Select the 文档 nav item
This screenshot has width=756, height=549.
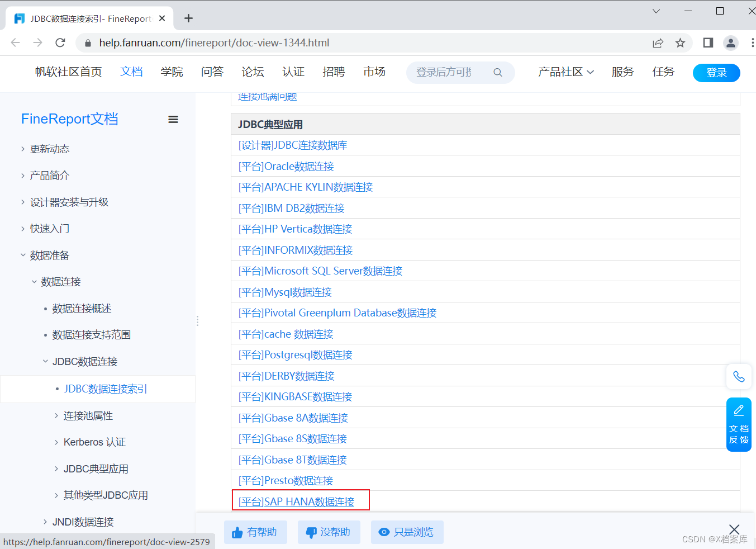click(131, 72)
